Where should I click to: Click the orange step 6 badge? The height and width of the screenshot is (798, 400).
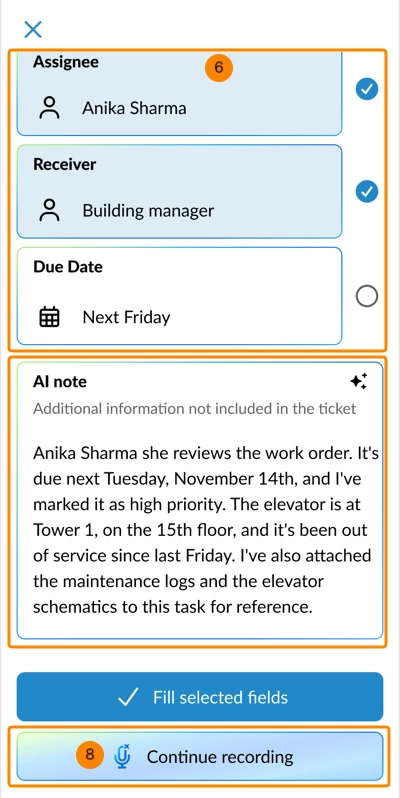point(219,68)
